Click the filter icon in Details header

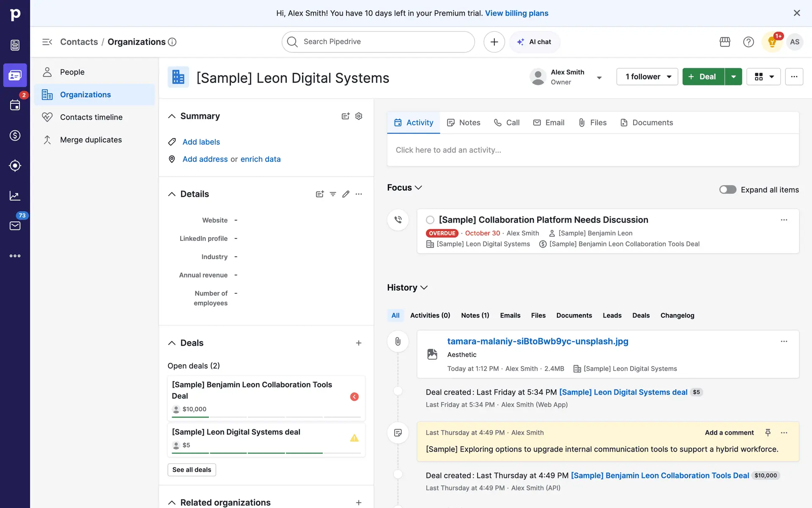[x=333, y=194]
